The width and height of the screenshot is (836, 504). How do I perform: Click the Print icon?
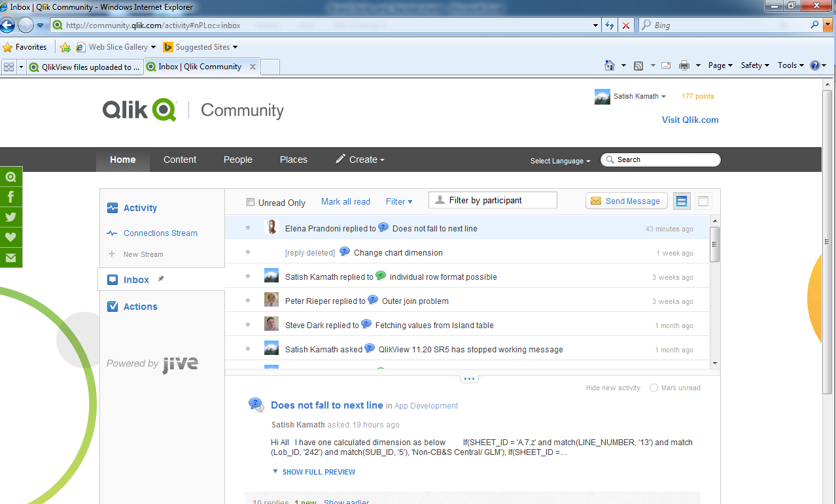684,65
